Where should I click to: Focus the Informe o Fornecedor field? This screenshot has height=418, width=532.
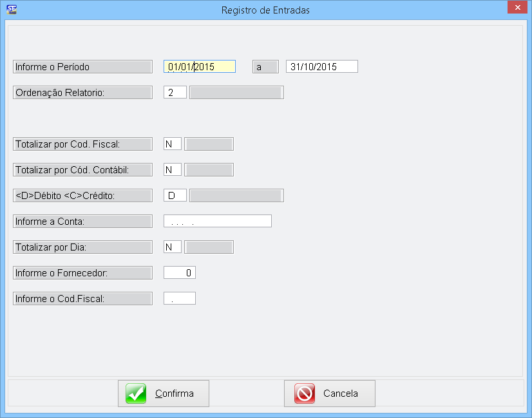[x=180, y=273]
